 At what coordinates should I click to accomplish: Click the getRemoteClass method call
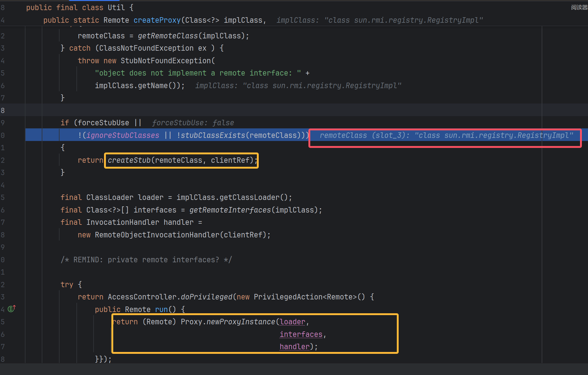[168, 36]
